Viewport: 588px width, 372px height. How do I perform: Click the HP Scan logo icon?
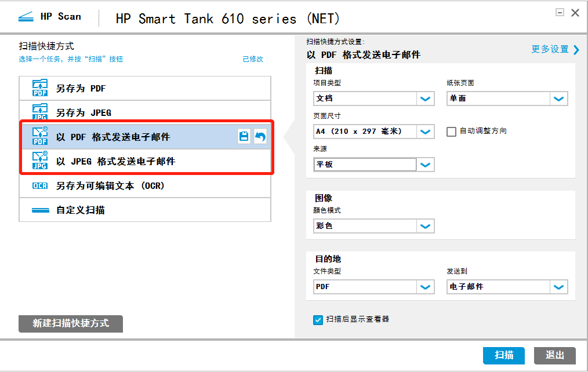coord(26,17)
